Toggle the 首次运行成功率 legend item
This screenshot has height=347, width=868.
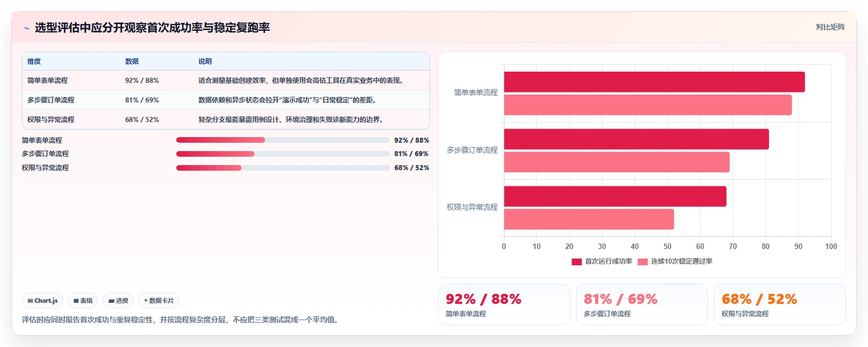tap(602, 261)
